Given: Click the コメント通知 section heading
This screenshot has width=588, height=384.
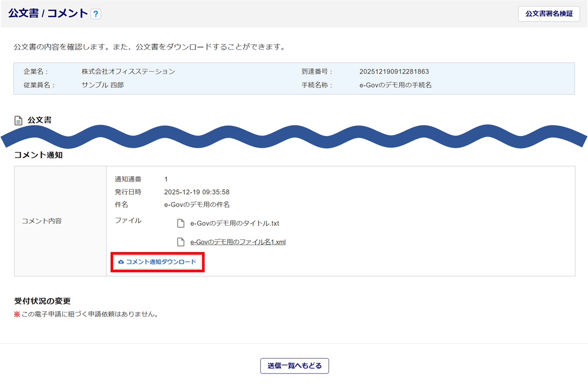Looking at the screenshot, I should pos(38,155).
